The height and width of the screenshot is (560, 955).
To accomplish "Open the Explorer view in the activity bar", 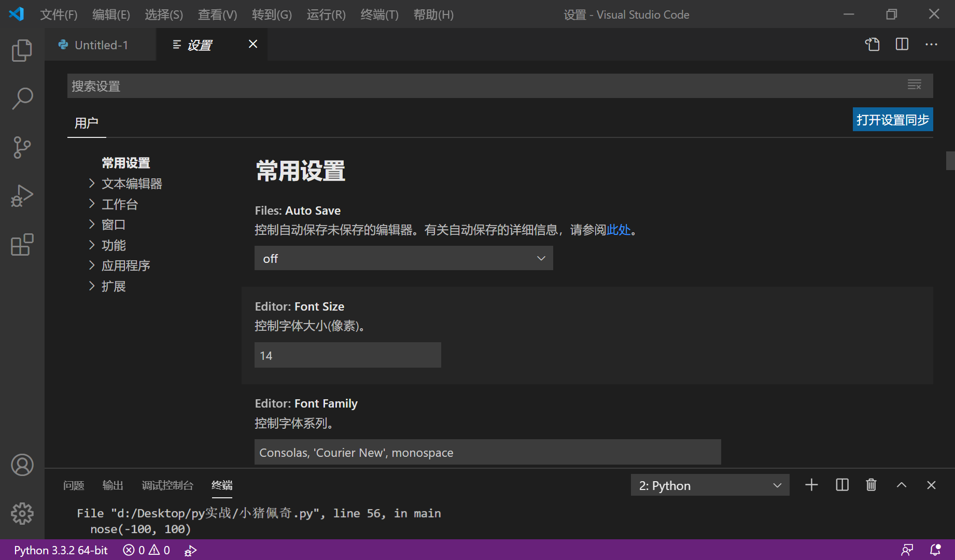I will 22,50.
